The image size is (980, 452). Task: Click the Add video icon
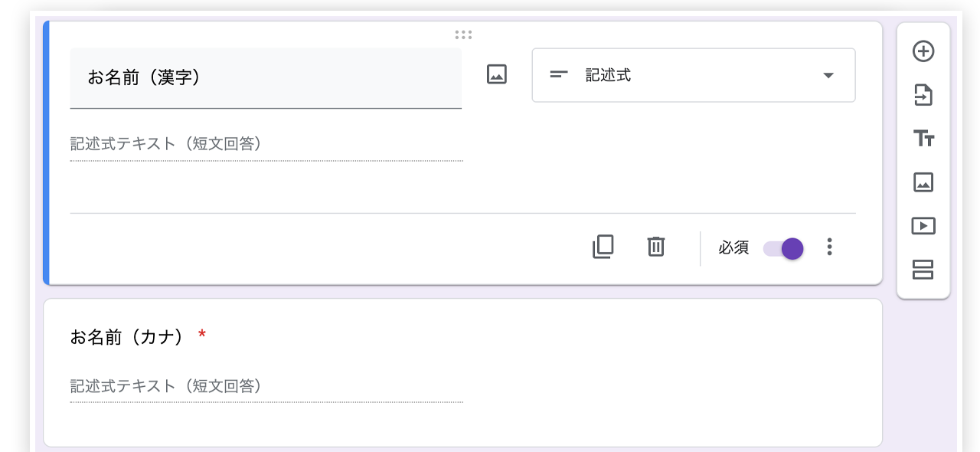[923, 226]
